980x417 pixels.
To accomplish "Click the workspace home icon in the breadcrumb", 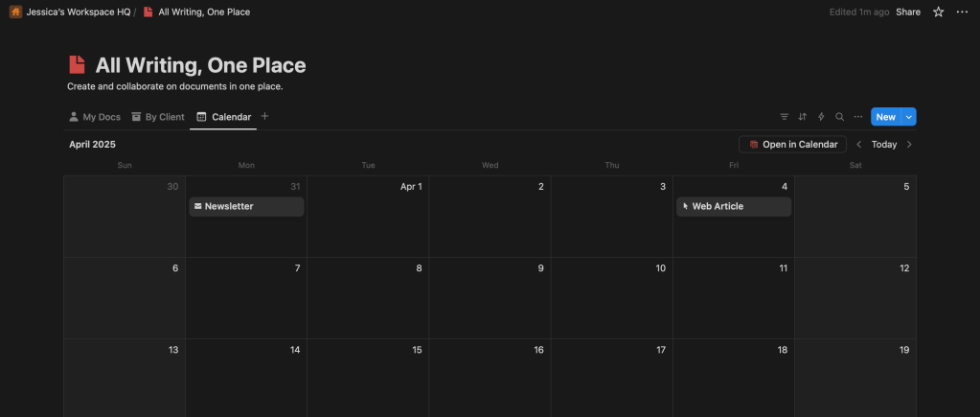I will click(15, 12).
